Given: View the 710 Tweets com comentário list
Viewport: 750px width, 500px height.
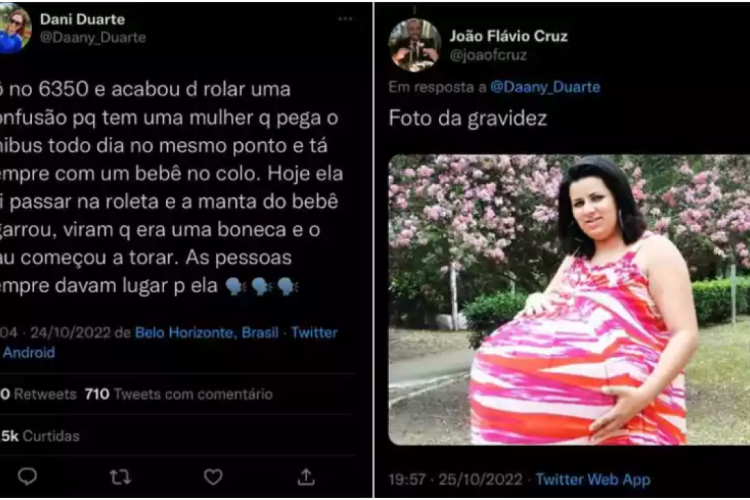Looking at the screenshot, I should [x=178, y=394].
